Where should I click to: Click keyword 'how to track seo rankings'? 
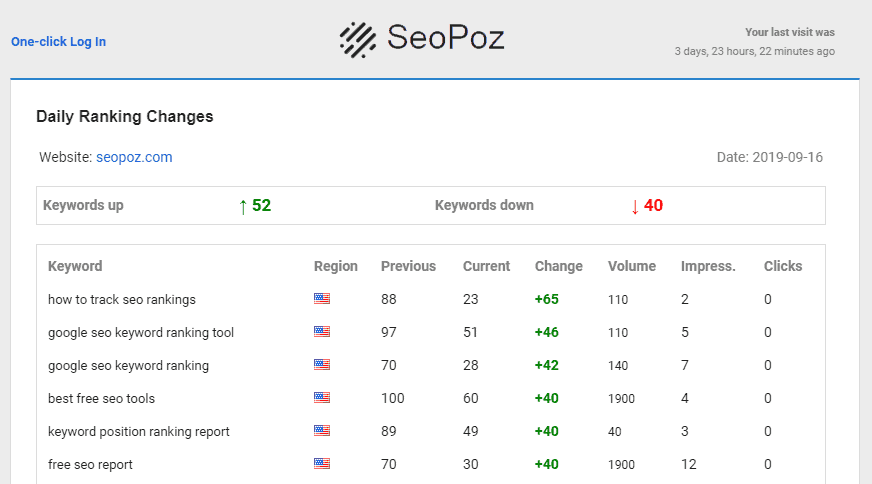point(122,299)
